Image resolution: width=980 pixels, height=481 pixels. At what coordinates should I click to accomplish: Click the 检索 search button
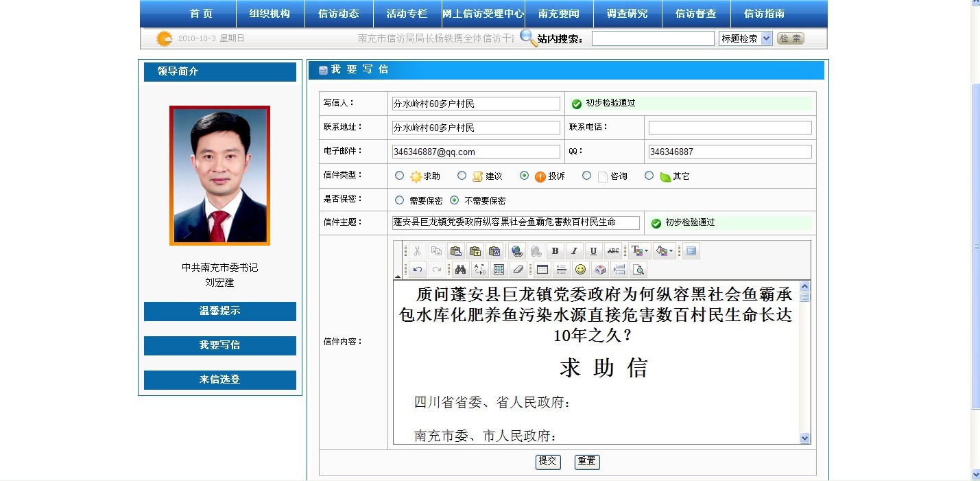tap(791, 38)
